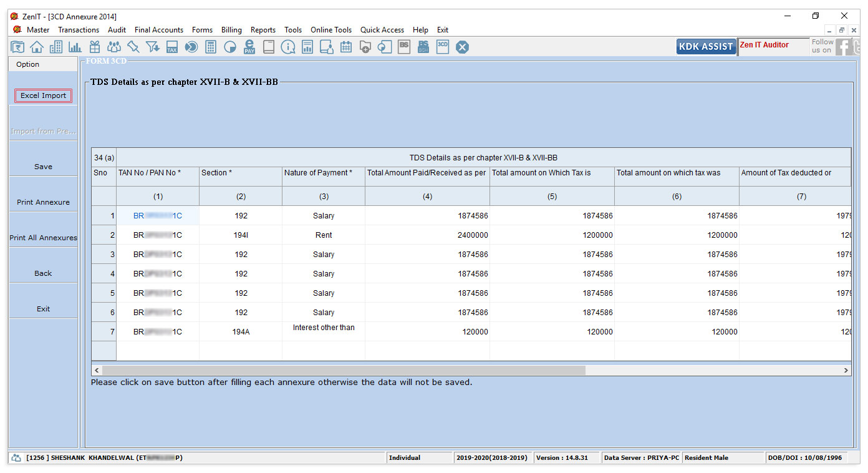The width and height of the screenshot is (868, 473).
Task: Click the gift box toolbar icon
Action: coord(95,47)
